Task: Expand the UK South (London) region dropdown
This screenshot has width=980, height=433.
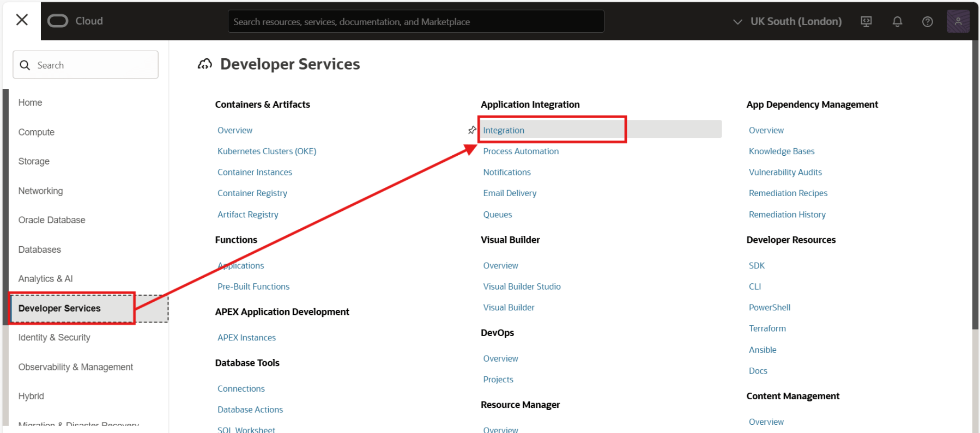Action: pos(788,22)
